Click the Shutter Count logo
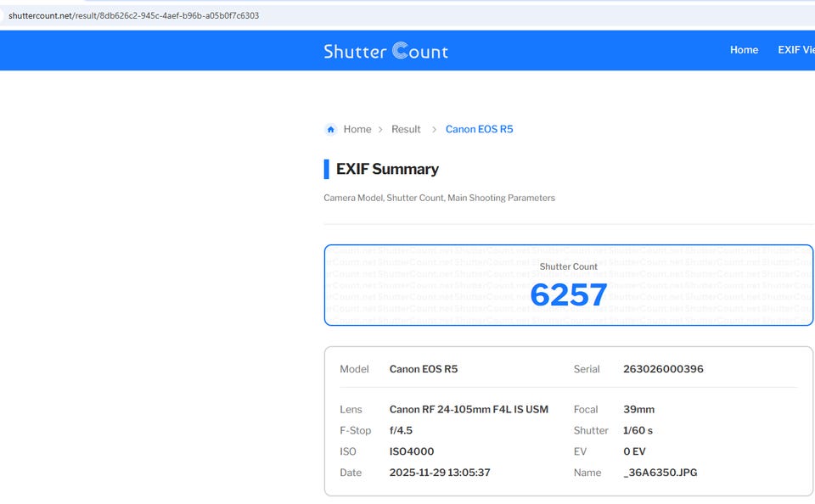 (385, 51)
